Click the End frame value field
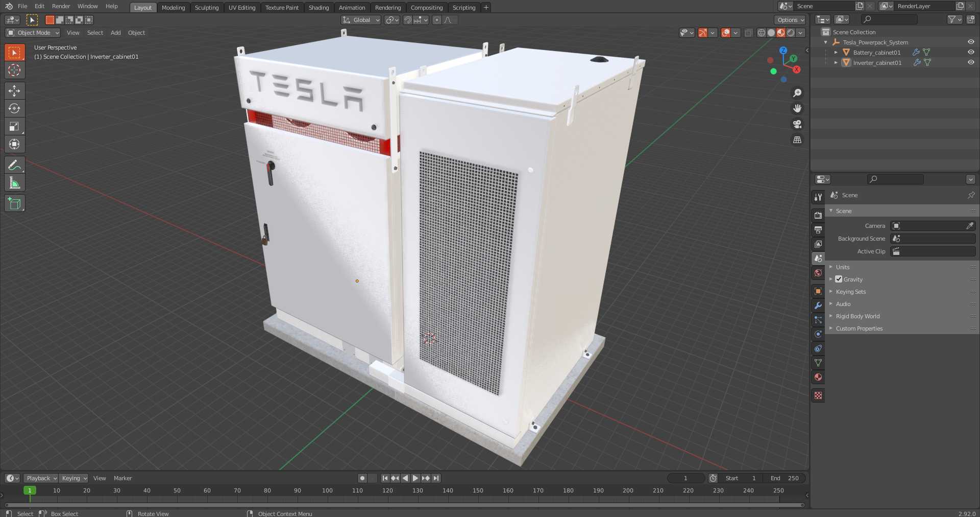 pos(785,478)
